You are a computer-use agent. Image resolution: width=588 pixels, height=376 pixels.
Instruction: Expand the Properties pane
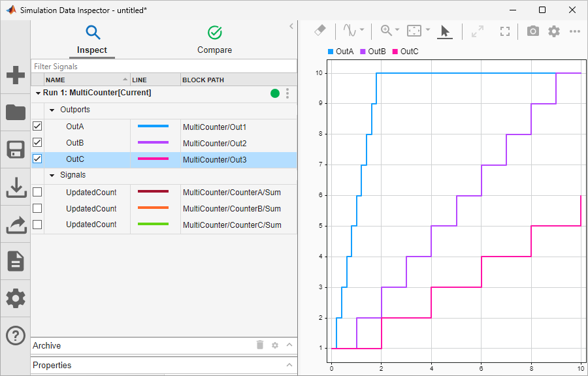tap(289, 365)
